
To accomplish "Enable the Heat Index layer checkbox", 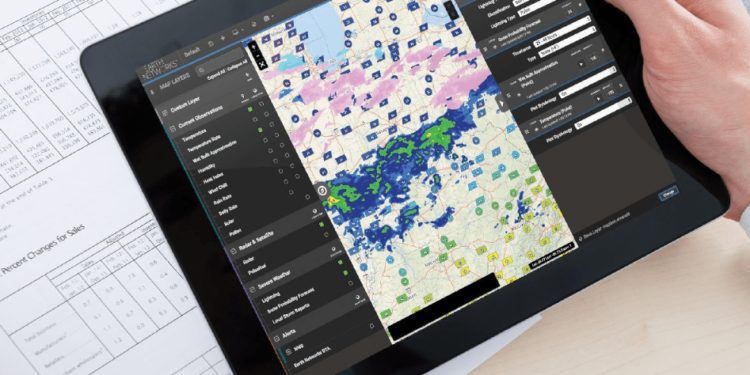I will (x=270, y=151).
